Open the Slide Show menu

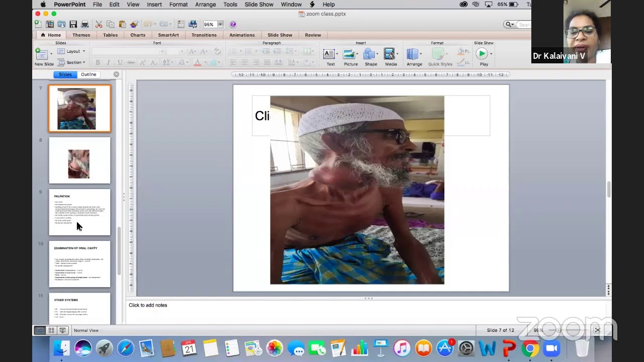(259, 5)
